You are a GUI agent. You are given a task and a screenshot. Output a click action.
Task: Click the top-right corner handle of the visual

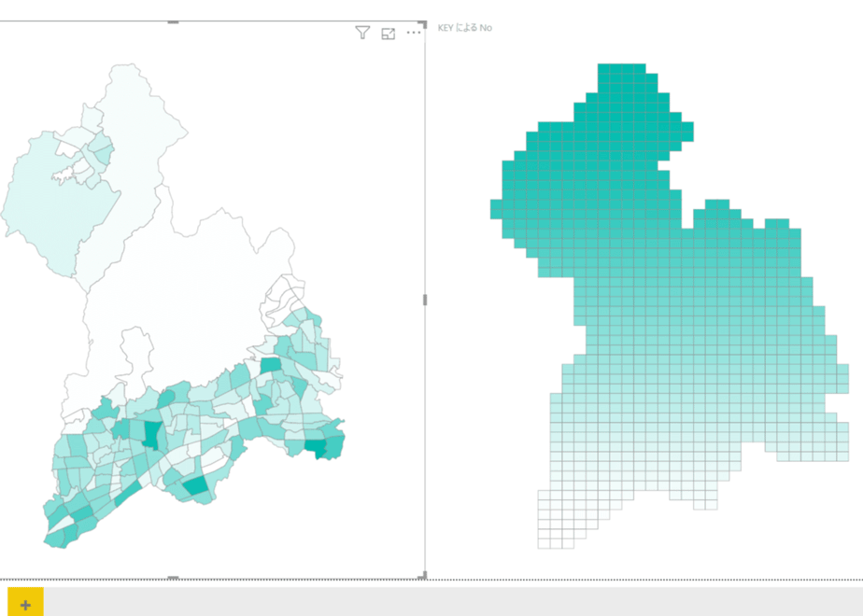[423, 24]
